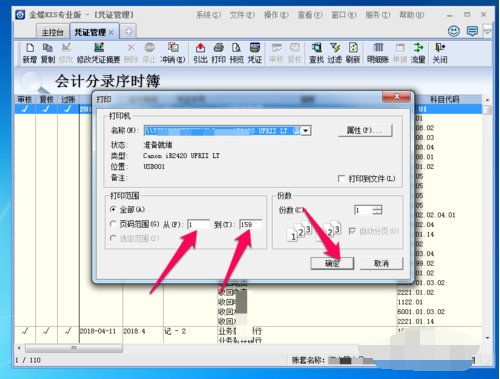The width and height of the screenshot is (500, 379).
Task: Click the account code 2221.01.14
Action: pos(415,321)
